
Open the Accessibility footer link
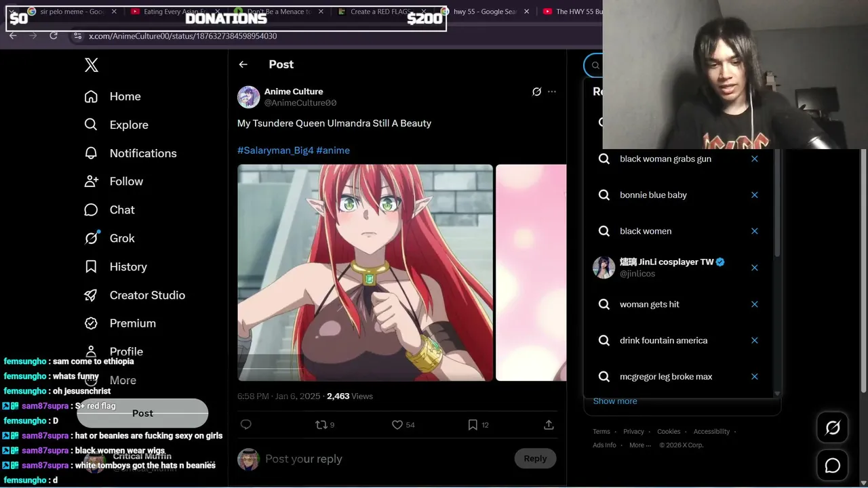pyautogui.click(x=711, y=432)
